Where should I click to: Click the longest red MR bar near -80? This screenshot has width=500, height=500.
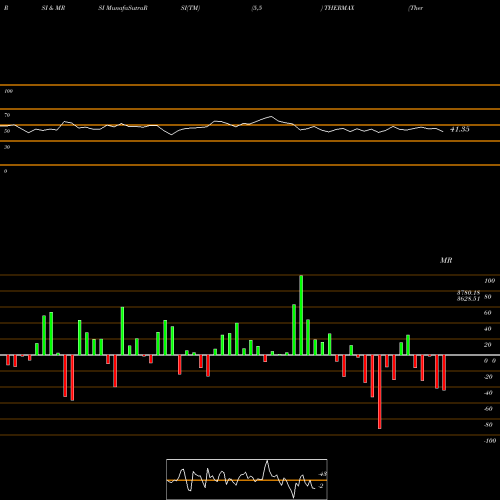[x=380, y=392]
